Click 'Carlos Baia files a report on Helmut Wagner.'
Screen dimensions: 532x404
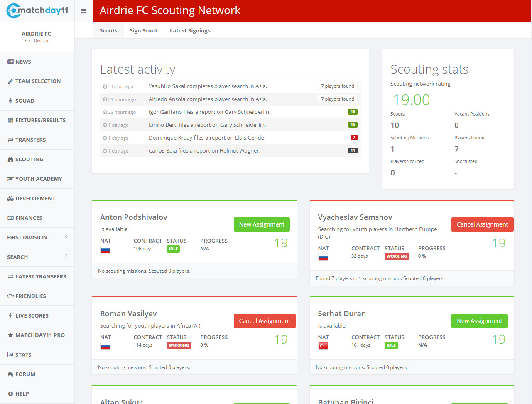click(204, 150)
